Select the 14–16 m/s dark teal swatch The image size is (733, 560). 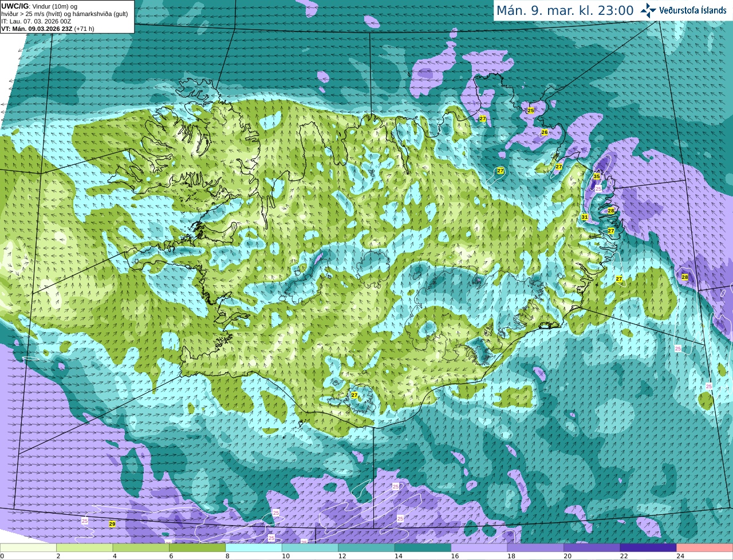tap(423, 548)
